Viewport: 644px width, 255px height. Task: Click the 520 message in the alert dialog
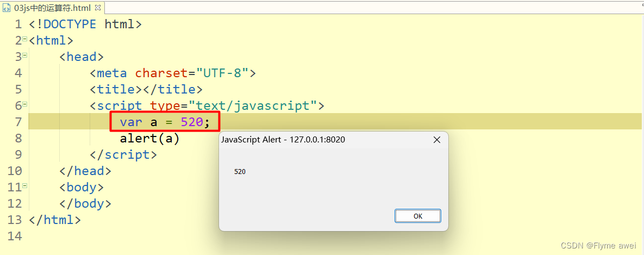(x=240, y=172)
